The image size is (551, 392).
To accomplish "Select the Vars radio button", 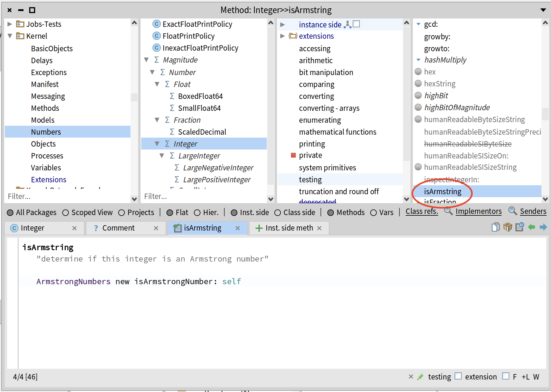I will (373, 212).
